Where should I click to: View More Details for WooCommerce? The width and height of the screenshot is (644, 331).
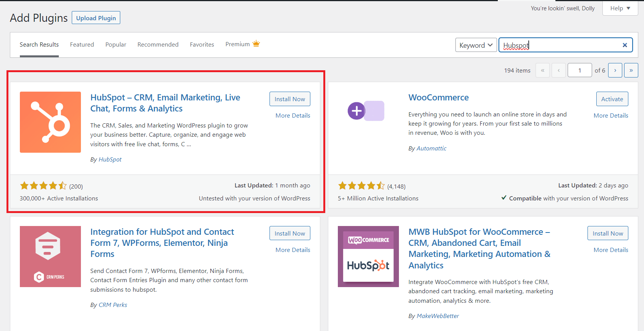coord(611,116)
